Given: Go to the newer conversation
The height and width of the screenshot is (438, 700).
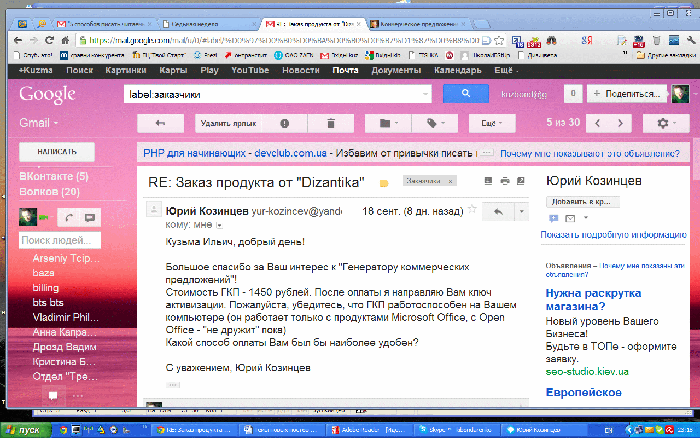Looking at the screenshot, I should pyautogui.click(x=598, y=123).
